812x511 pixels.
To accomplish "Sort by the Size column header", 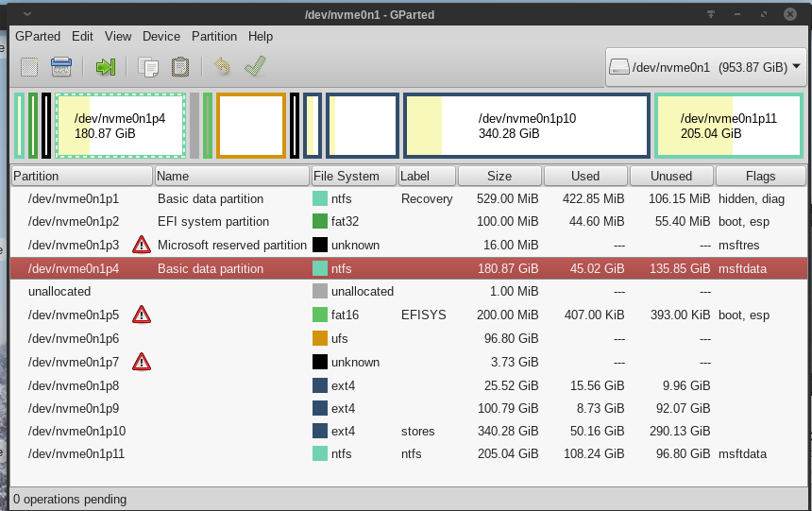I will (x=499, y=176).
